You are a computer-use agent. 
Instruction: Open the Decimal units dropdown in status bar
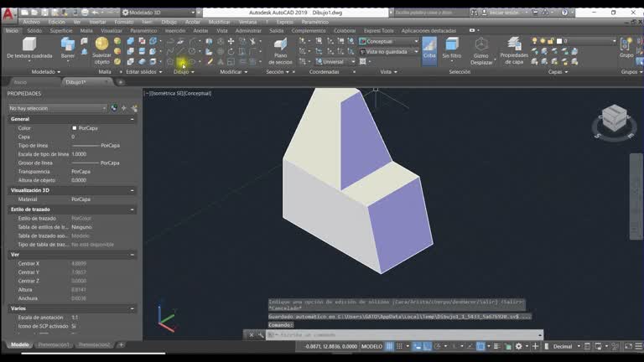[566, 346]
